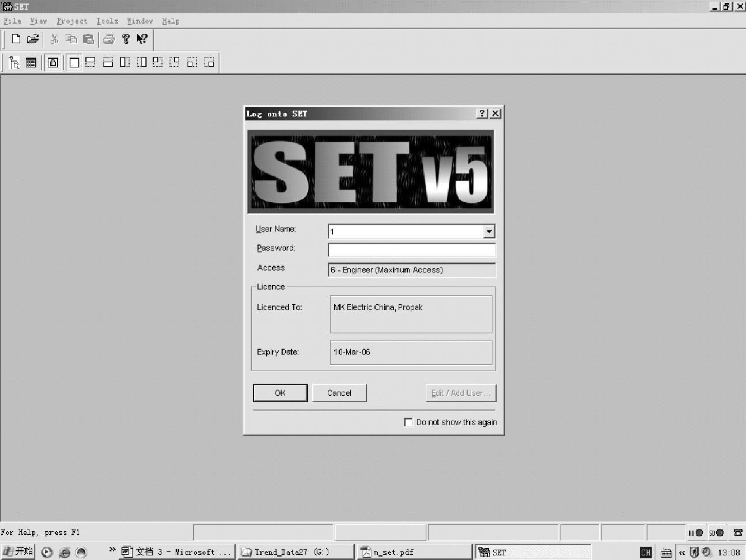Select the right-half window layout icon

tap(142, 62)
